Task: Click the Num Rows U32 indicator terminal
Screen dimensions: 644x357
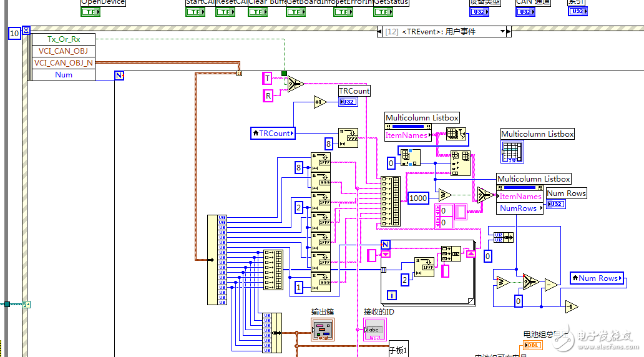Action: coord(556,204)
